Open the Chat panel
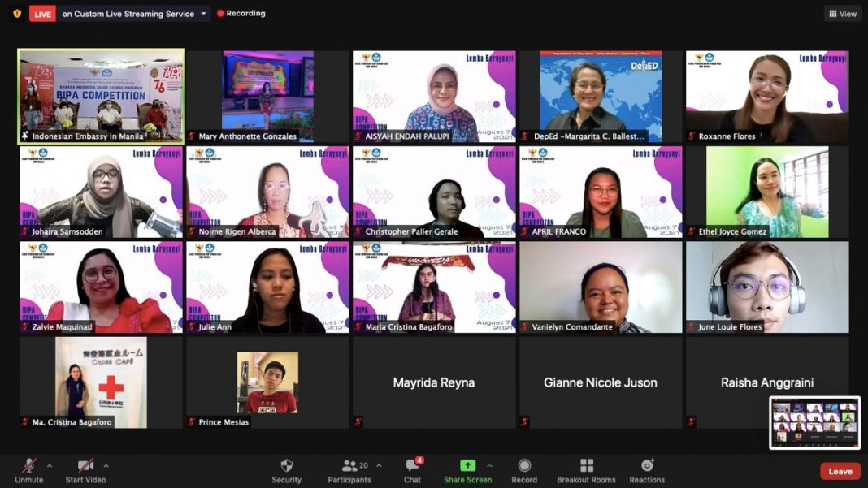868x488 pixels. 412,466
